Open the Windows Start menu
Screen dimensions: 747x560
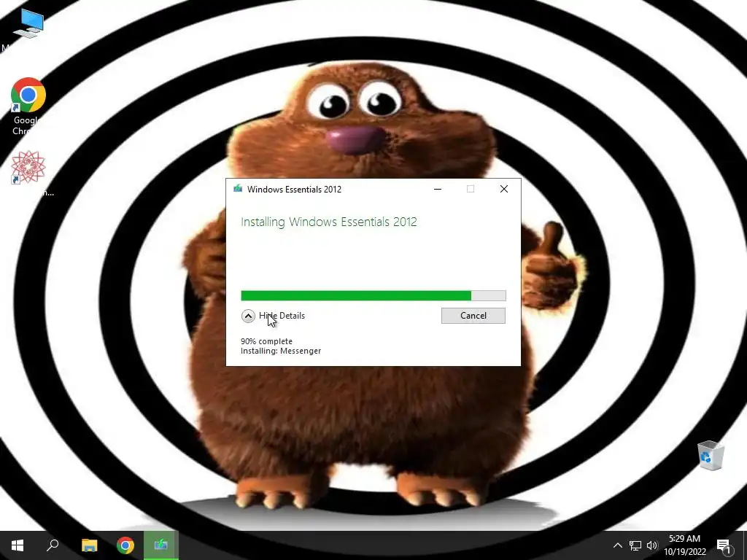coord(18,545)
